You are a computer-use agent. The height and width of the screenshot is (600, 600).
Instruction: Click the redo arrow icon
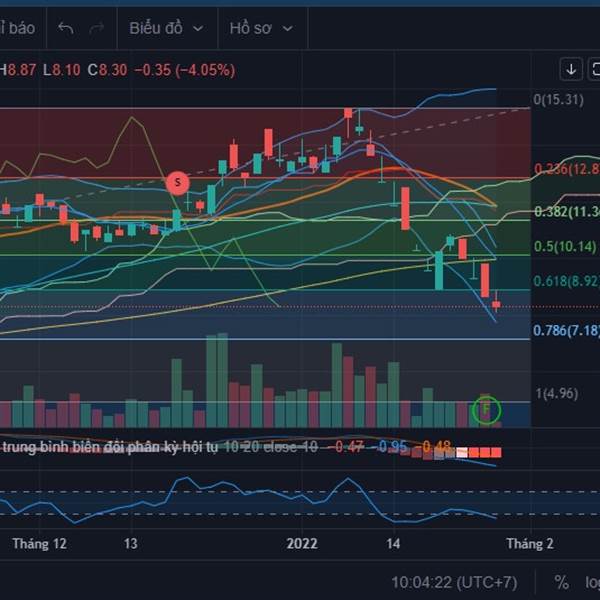click(97, 28)
